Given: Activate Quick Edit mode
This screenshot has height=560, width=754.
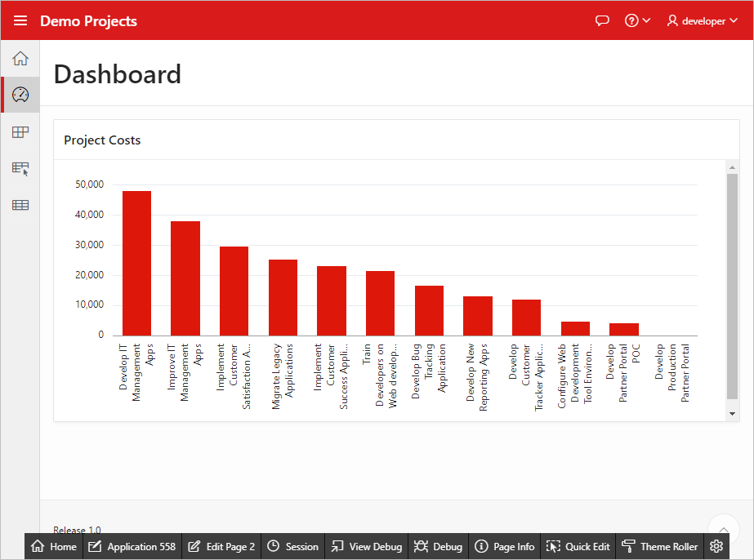Looking at the screenshot, I should (578, 547).
